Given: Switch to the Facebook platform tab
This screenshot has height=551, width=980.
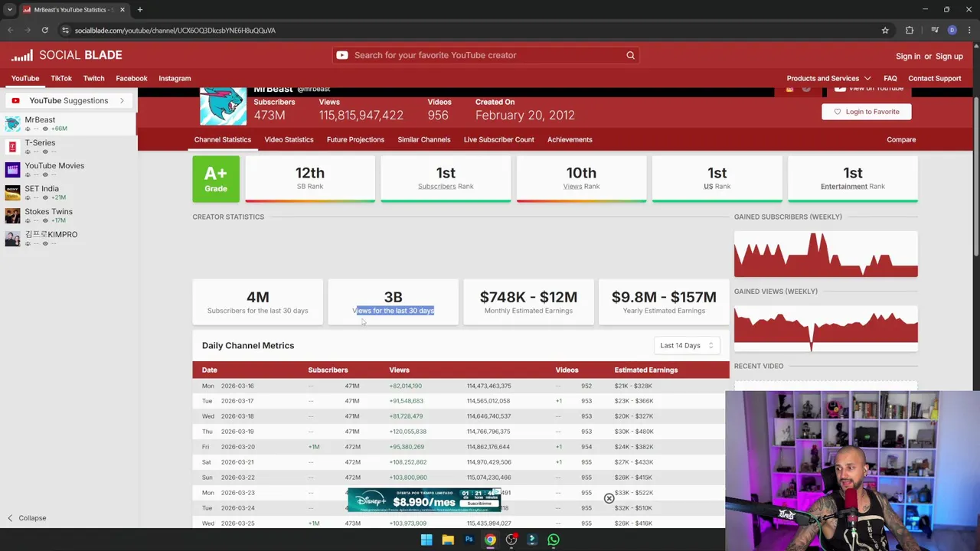Looking at the screenshot, I should (x=132, y=78).
